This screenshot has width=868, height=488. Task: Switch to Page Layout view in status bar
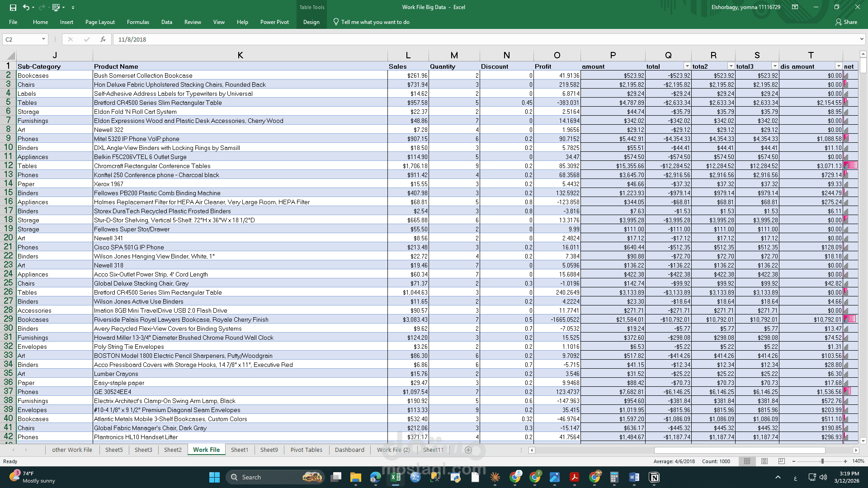[x=764, y=461]
